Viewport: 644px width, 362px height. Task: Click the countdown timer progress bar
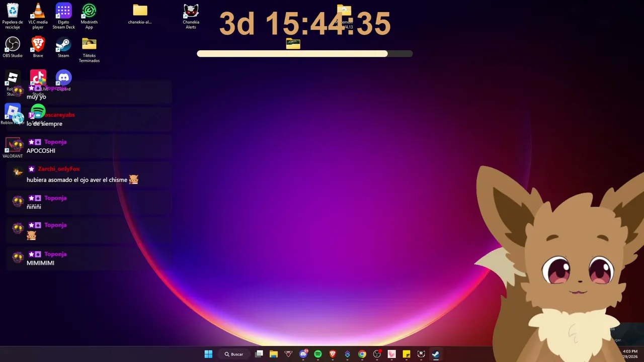point(304,54)
